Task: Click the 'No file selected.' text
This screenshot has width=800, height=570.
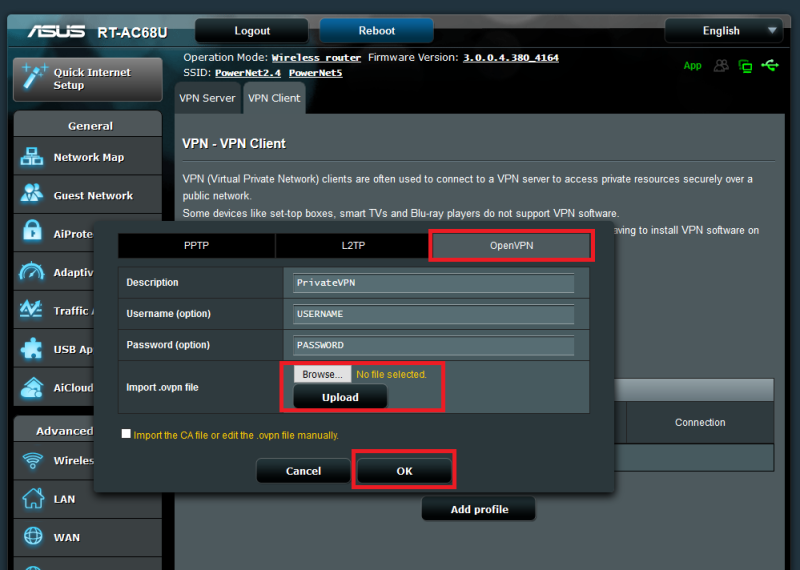Action: tap(391, 374)
